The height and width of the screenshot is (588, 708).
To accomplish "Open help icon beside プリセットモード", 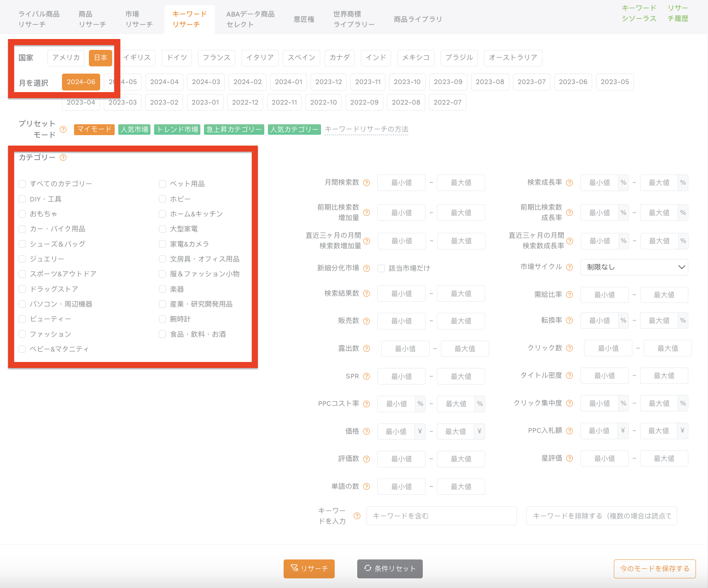I will tap(63, 129).
